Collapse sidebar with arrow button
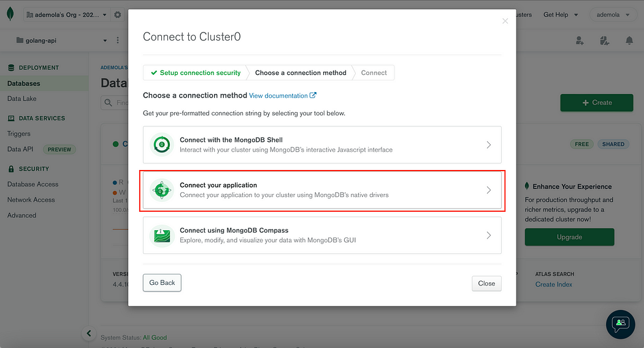The image size is (644, 348). point(89,333)
